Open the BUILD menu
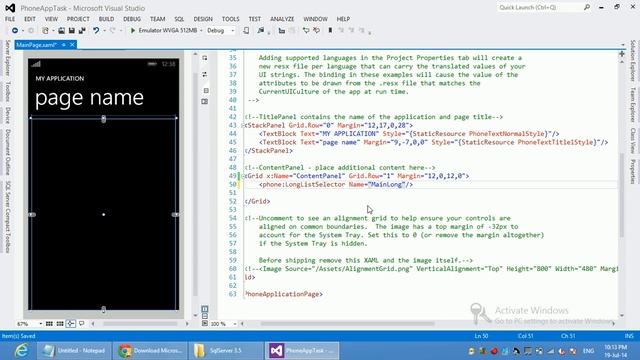640x360 pixels. [107, 19]
